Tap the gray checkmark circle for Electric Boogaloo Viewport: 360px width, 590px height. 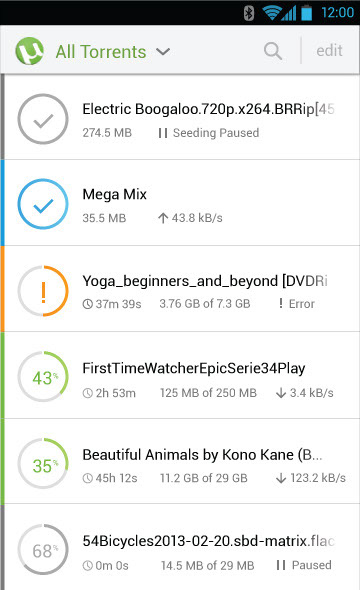tap(43, 119)
